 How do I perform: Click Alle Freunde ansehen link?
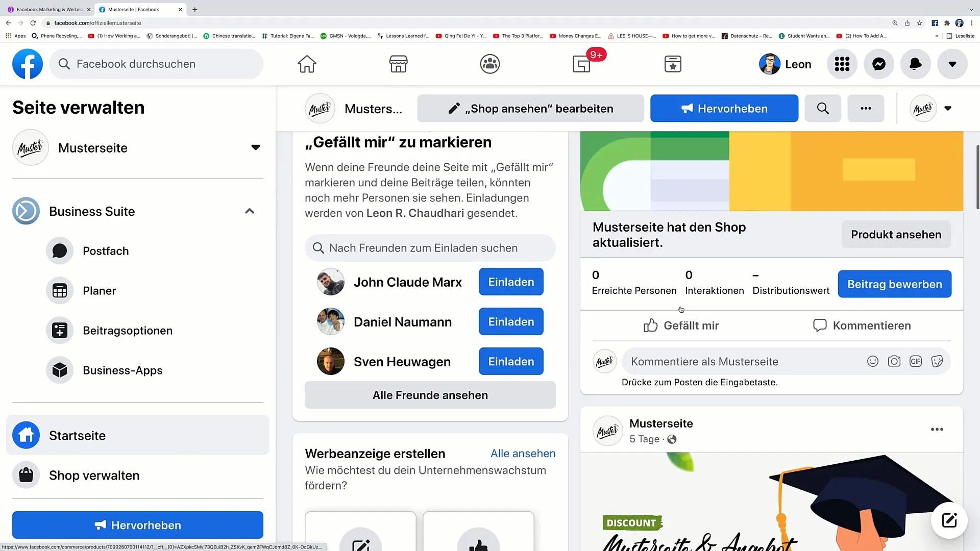coord(430,395)
